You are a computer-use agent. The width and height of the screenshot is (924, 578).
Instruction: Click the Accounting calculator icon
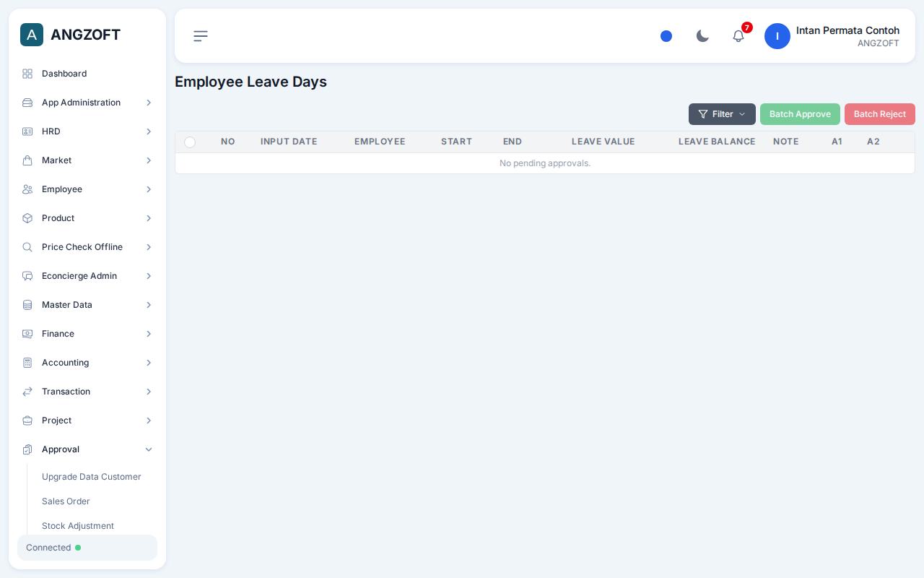tap(27, 363)
